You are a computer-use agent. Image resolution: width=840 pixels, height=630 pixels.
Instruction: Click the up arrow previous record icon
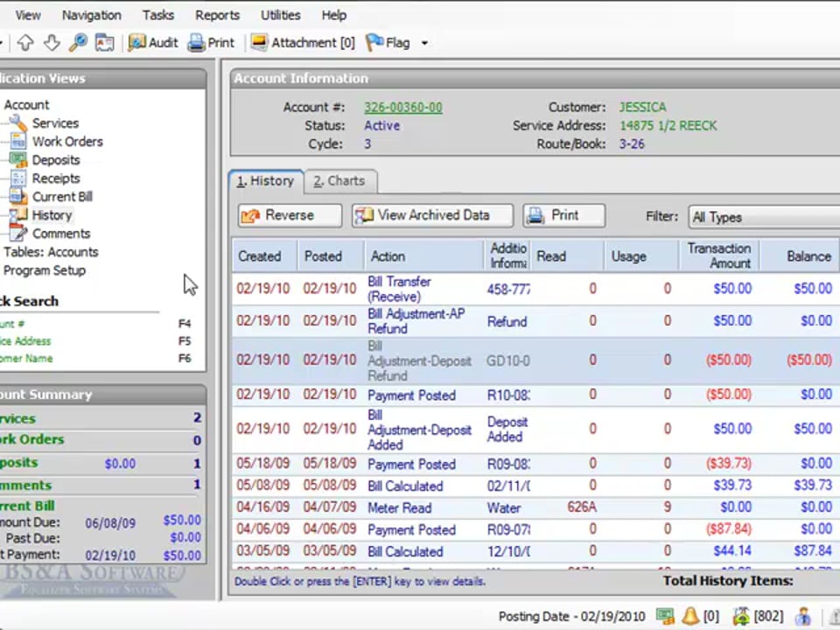click(25, 43)
